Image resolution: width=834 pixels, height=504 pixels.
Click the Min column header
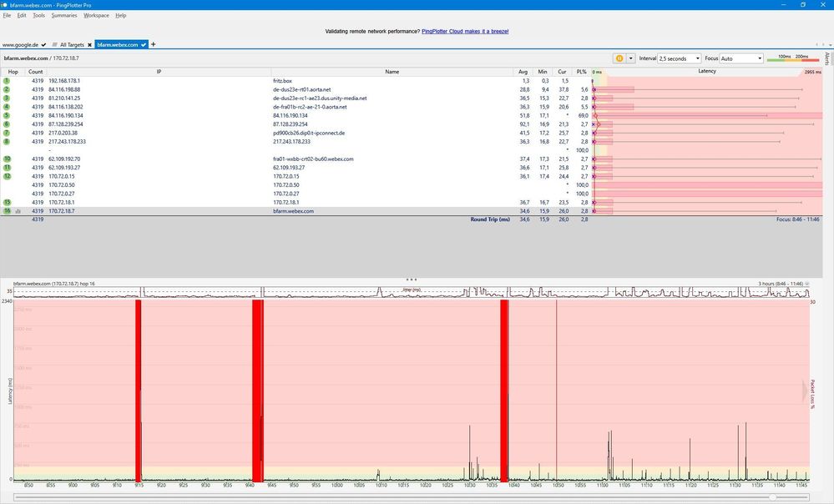pyautogui.click(x=542, y=72)
